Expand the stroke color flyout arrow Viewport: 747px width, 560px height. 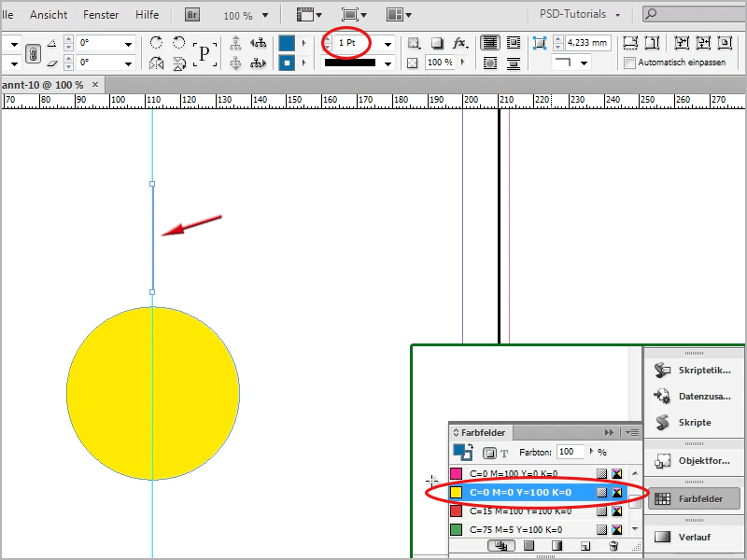click(x=304, y=63)
